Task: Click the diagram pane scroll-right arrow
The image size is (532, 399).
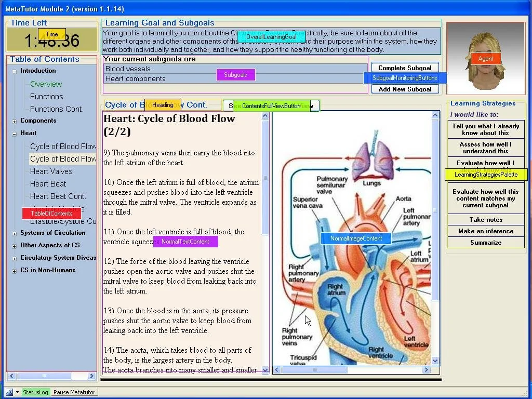Action: (427, 369)
